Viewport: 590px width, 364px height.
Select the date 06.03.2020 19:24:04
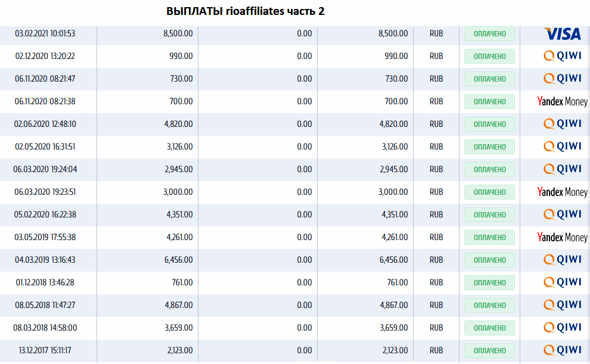45,169
